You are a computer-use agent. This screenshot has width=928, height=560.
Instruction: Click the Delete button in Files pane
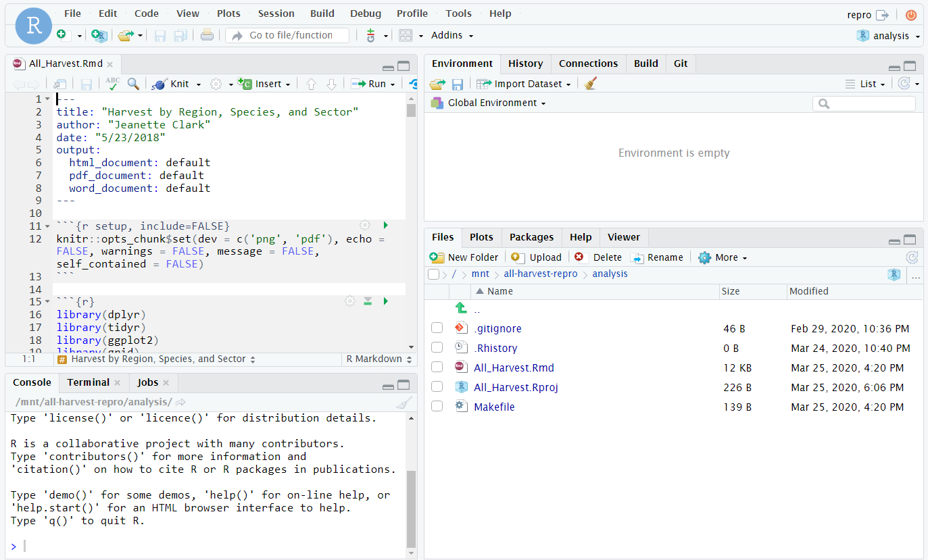click(598, 257)
